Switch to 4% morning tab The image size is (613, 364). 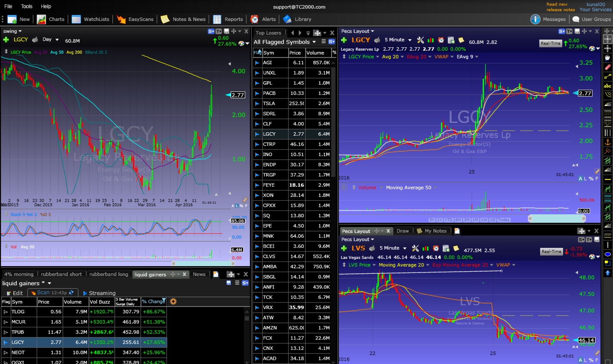click(x=19, y=274)
